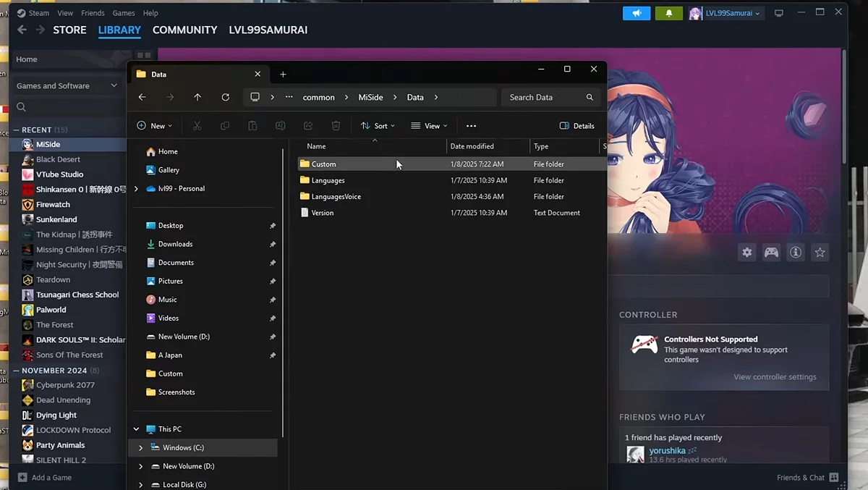Toggle the Details pane button

coord(576,126)
